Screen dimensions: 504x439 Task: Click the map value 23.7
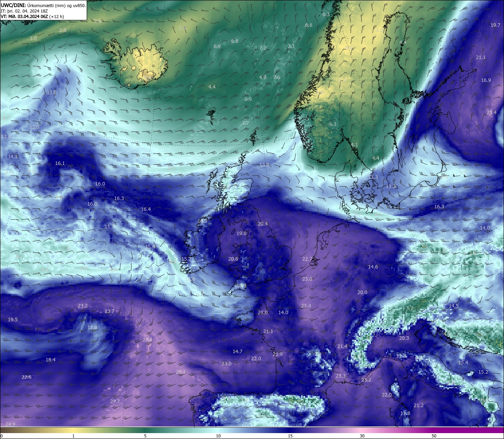click(109, 311)
